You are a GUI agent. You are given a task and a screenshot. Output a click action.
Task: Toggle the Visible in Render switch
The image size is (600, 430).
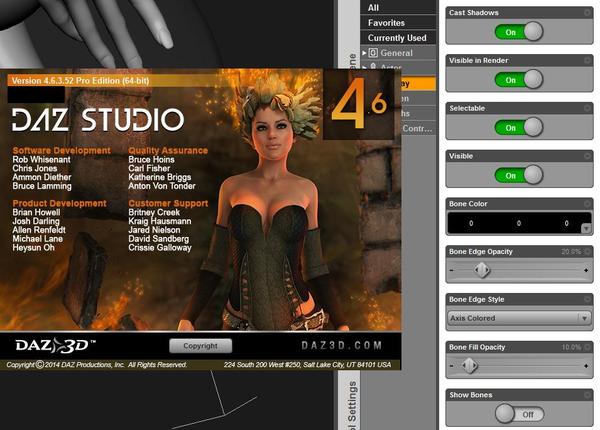point(519,80)
